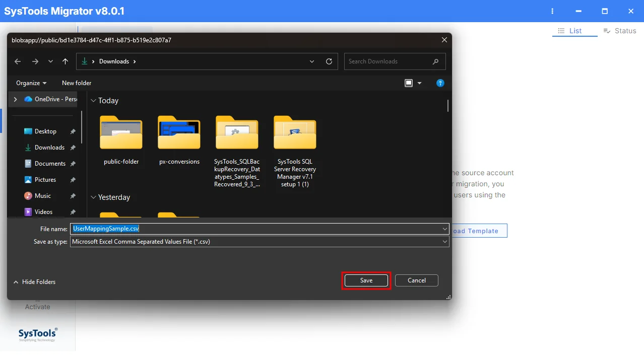Open the Organize menu

[x=31, y=83]
